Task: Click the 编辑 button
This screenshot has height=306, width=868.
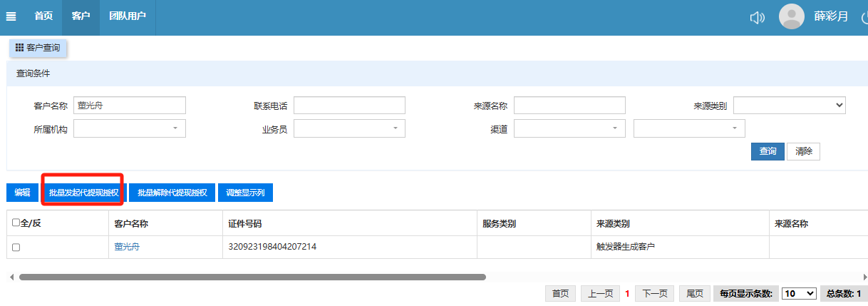Action: 22,193
